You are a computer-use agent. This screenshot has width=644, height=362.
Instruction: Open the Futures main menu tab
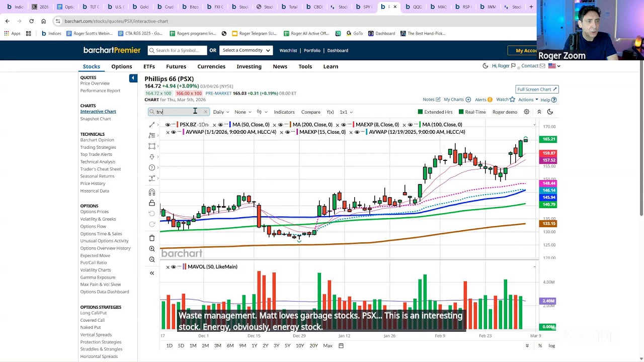pos(176,66)
